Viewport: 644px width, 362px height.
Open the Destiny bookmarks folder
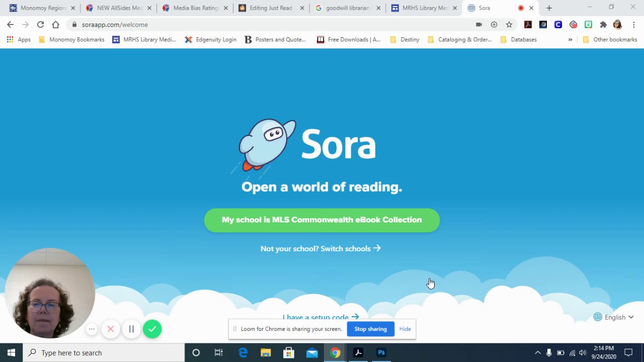pyautogui.click(x=405, y=39)
